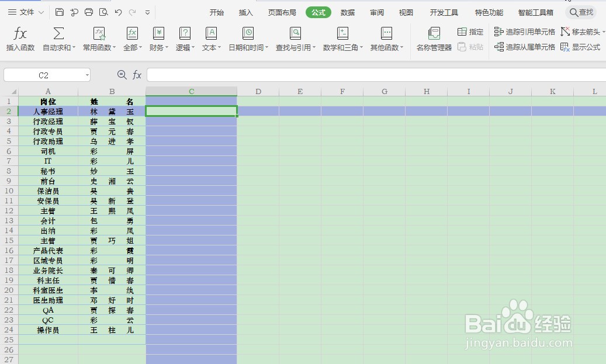
Task: Open the Other functions (其他函数) icon
Action: (x=386, y=34)
